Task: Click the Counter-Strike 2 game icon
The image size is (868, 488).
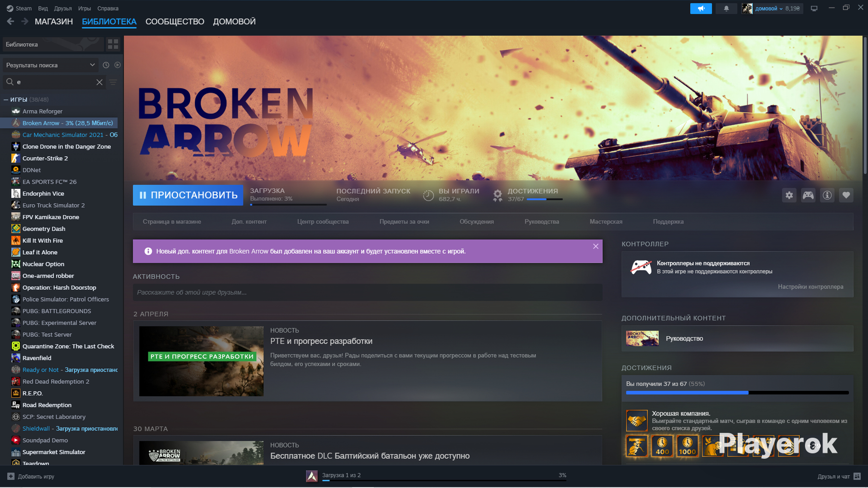Action: pos(16,158)
